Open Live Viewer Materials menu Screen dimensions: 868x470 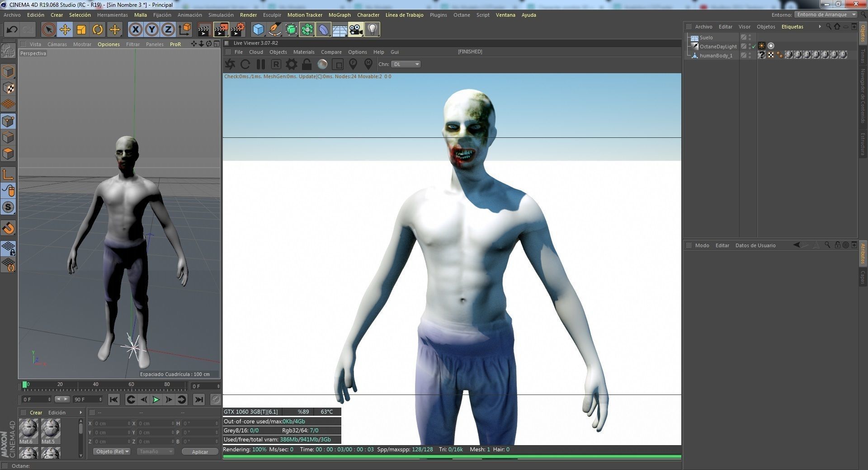point(304,52)
